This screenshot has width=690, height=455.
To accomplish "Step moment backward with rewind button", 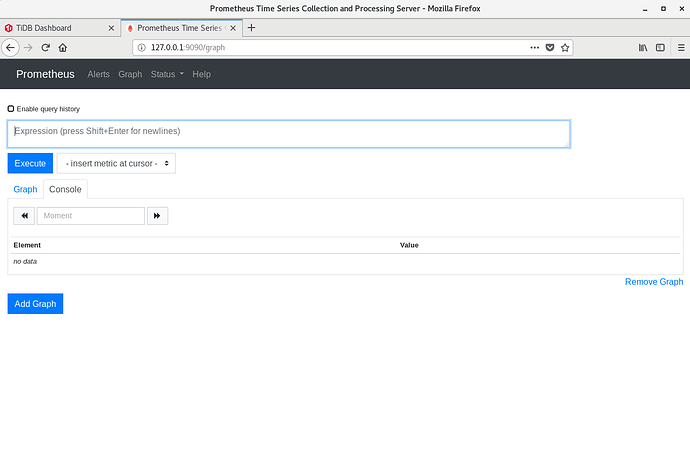I will tap(24, 216).
